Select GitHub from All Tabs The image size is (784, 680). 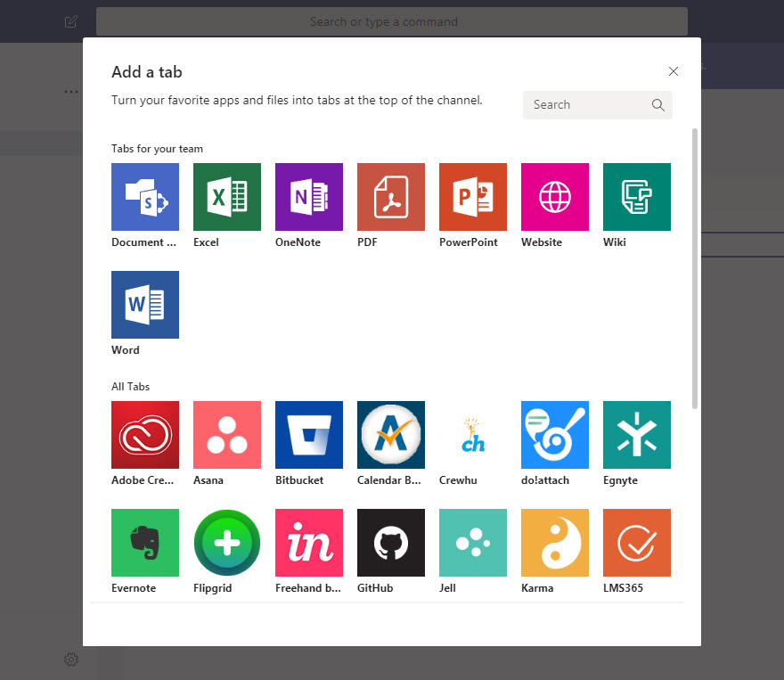[390, 542]
